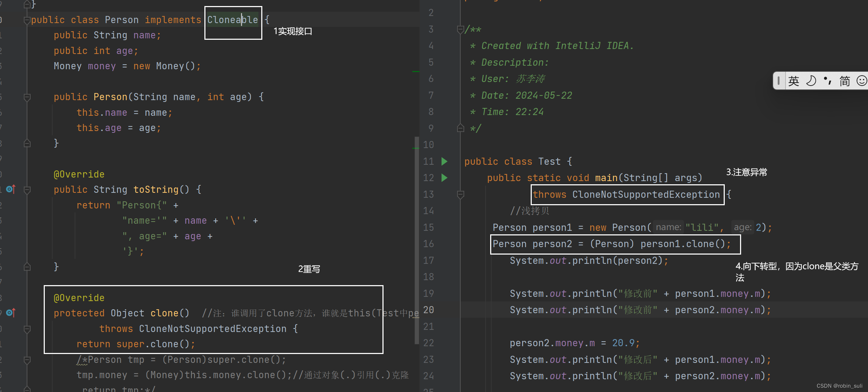The width and height of the screenshot is (868, 392).
Task: Click the Cloneable interface name
Action: point(232,20)
